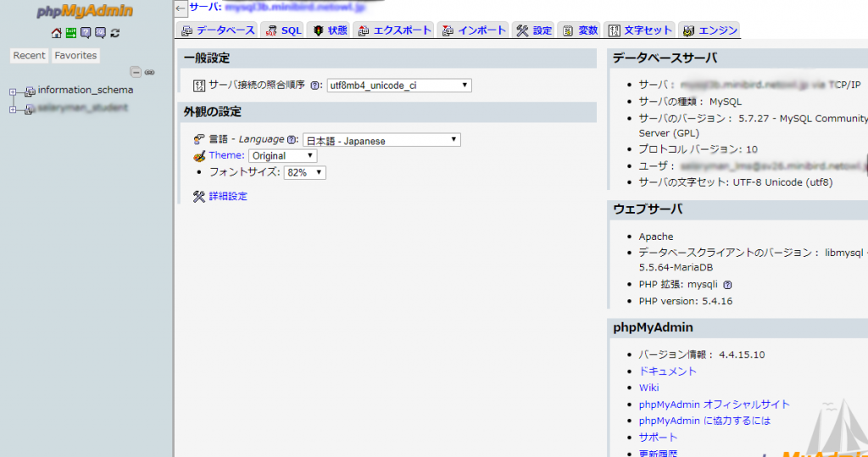Click バージョン情報 4.4.15.10 text
This screenshot has height=457, width=868.
pyautogui.click(x=702, y=354)
